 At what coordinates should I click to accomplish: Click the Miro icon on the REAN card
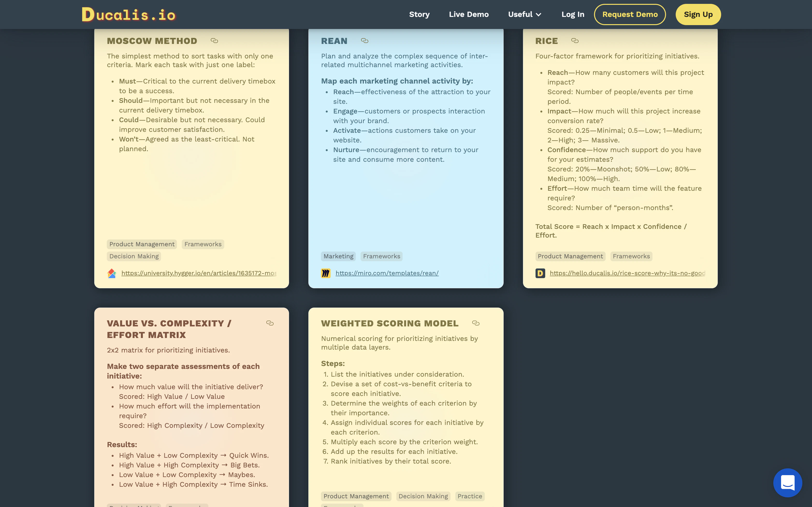[x=326, y=273]
